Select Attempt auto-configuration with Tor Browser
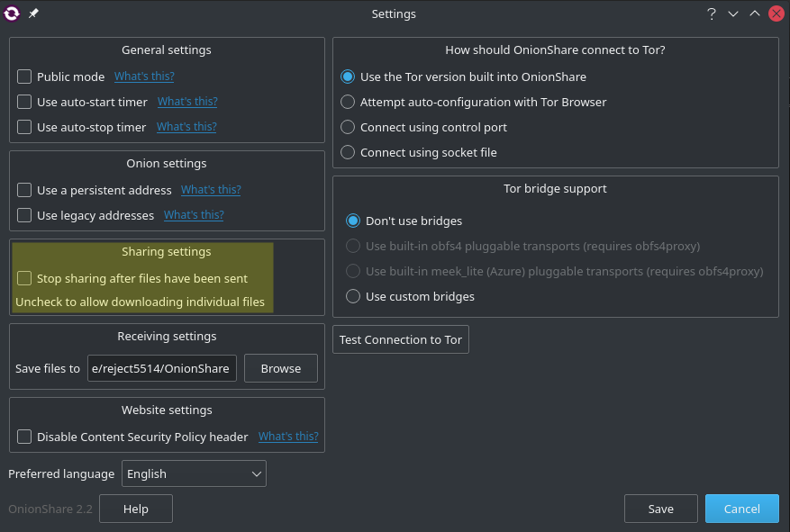Viewport: 790px width, 532px height. click(348, 102)
